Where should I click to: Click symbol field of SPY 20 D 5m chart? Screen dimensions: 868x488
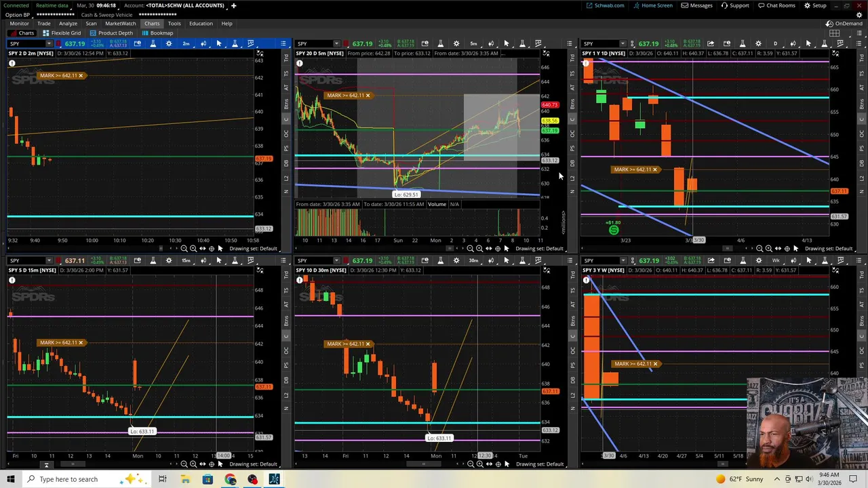[313, 43]
